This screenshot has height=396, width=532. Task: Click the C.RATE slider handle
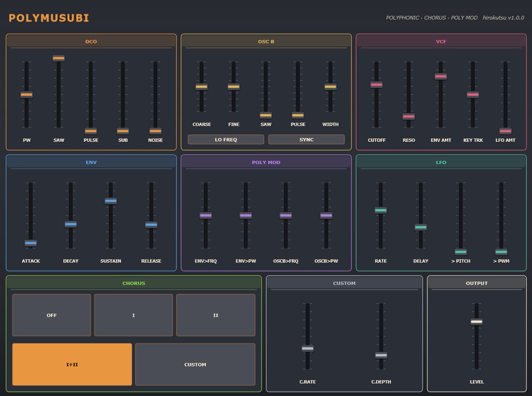308,348
